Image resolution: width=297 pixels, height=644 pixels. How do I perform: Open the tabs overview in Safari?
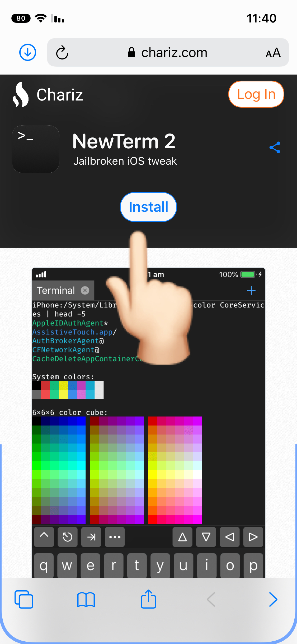pyautogui.click(x=24, y=599)
